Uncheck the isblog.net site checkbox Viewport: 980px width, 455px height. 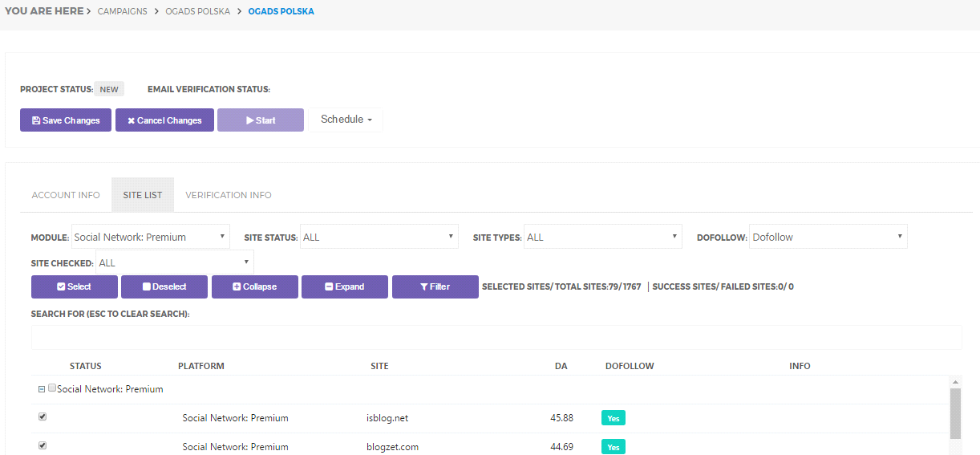(x=43, y=417)
